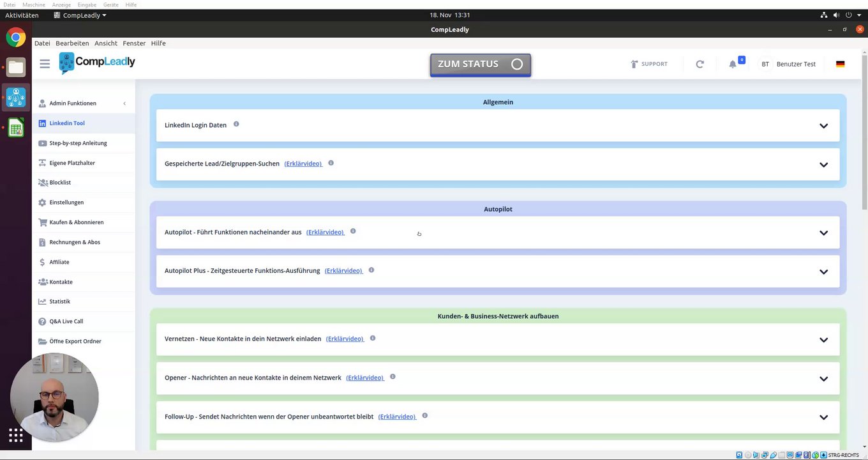
Task: Launch Google Chrome from the dock
Action: pos(16,37)
